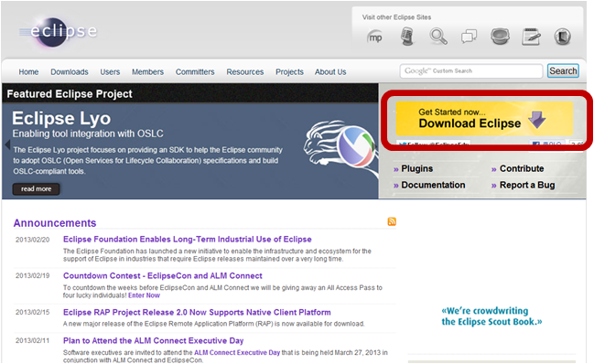The height and width of the screenshot is (364, 594).
Task: Open the Members menu item
Action: click(147, 72)
